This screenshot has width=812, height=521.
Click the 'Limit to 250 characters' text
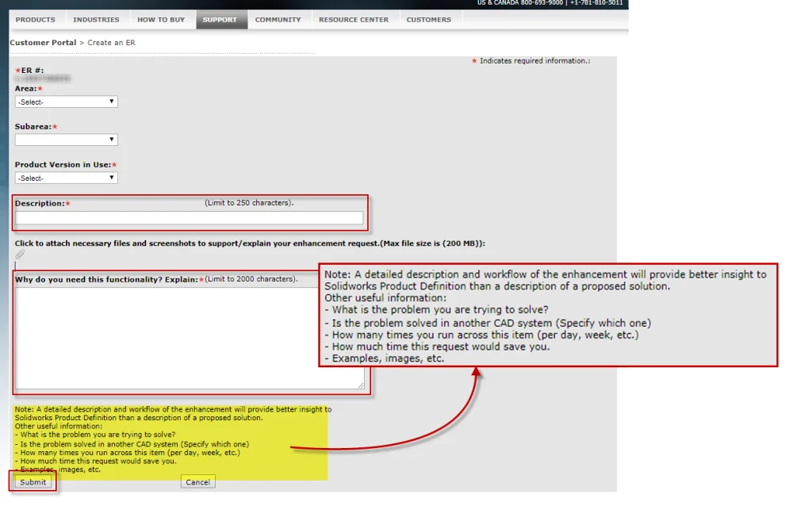click(249, 202)
